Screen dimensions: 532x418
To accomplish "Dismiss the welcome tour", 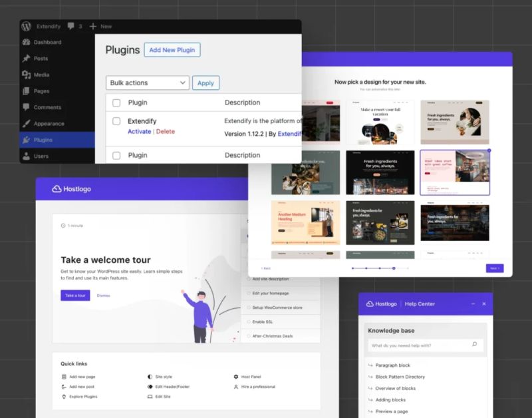I will 104,296.
